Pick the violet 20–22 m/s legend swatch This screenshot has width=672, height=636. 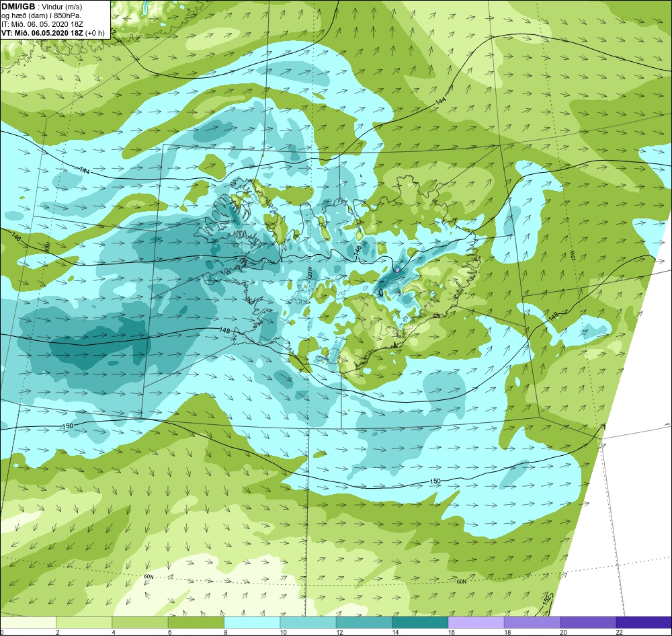pos(587,622)
